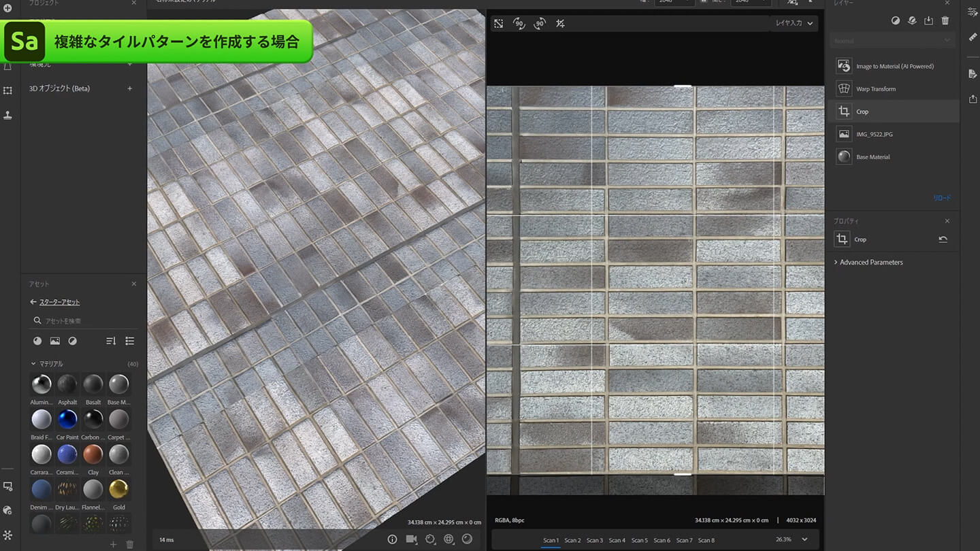This screenshot has width=980, height=551.
Task: Go back to スターターアセット
Action: pyautogui.click(x=59, y=302)
